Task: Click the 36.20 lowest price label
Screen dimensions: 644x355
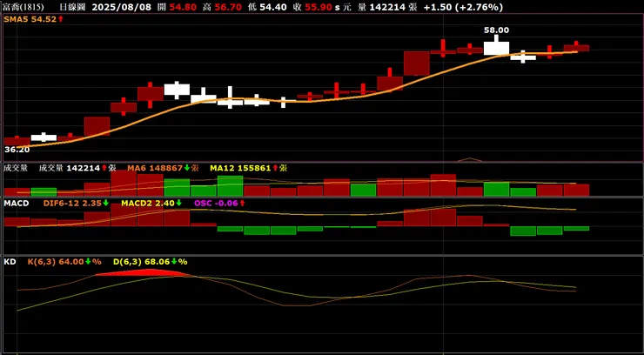Action: click(17, 150)
